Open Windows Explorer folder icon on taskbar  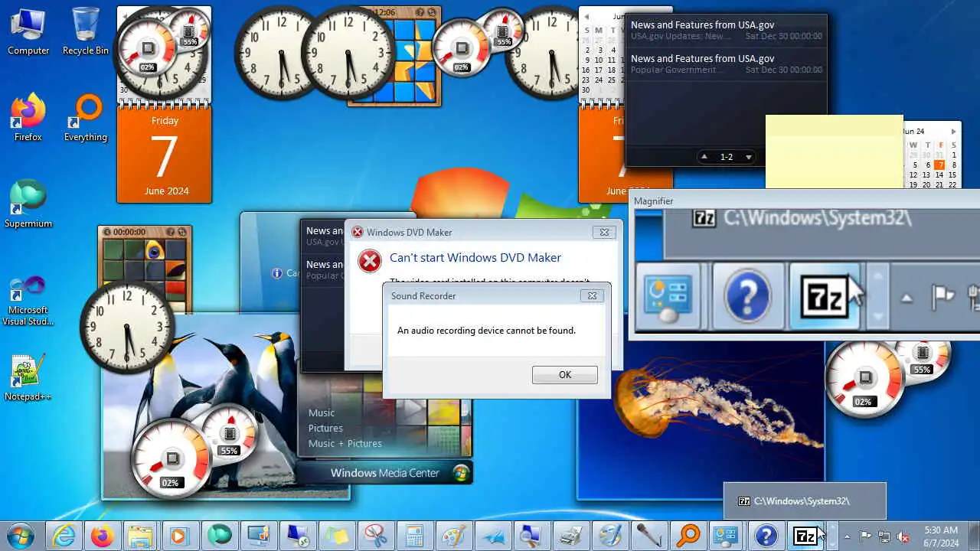pos(141,536)
